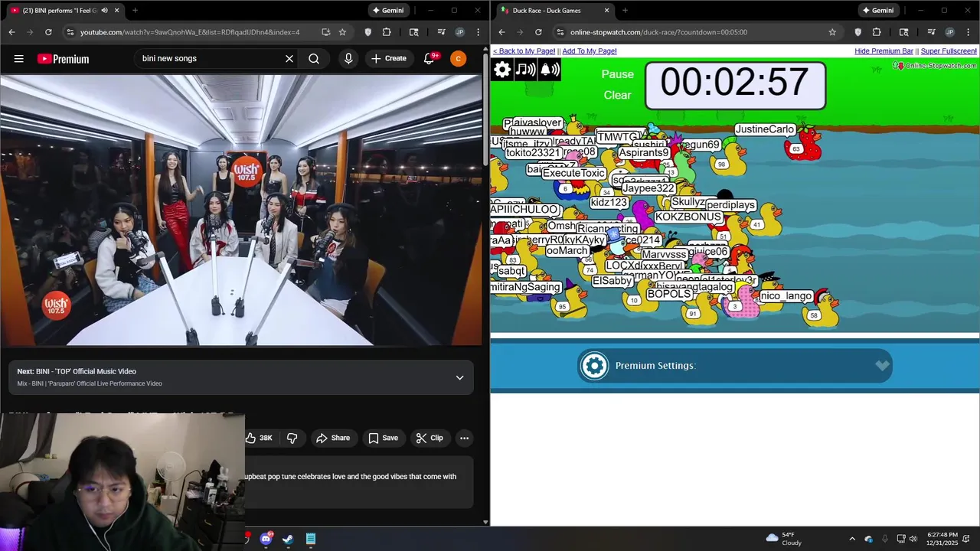Toggle Duck Race music sound icon
This screenshot has height=551, width=980.
pos(525,70)
